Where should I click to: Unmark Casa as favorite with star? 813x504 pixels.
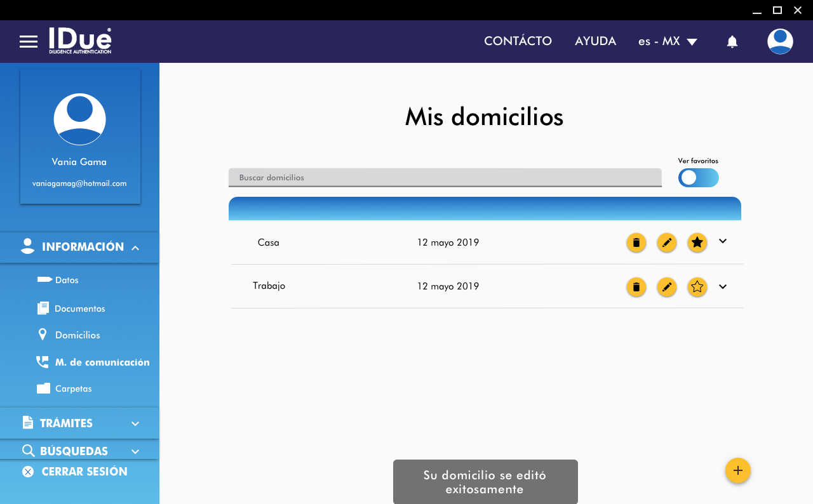[697, 242]
